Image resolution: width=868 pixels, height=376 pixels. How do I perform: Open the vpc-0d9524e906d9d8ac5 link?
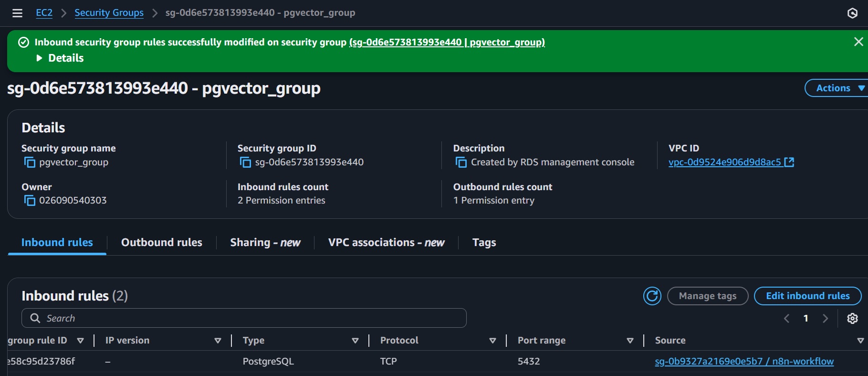coord(724,162)
